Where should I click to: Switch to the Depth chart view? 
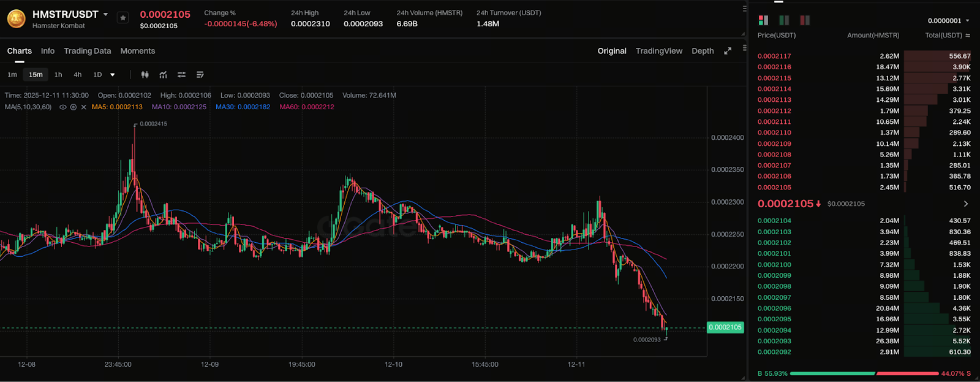click(x=703, y=51)
